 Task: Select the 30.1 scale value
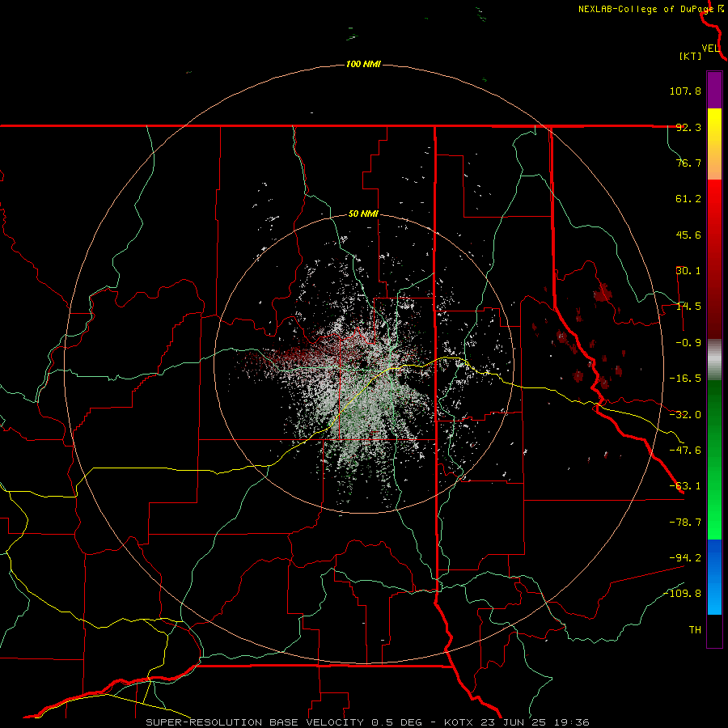point(688,271)
